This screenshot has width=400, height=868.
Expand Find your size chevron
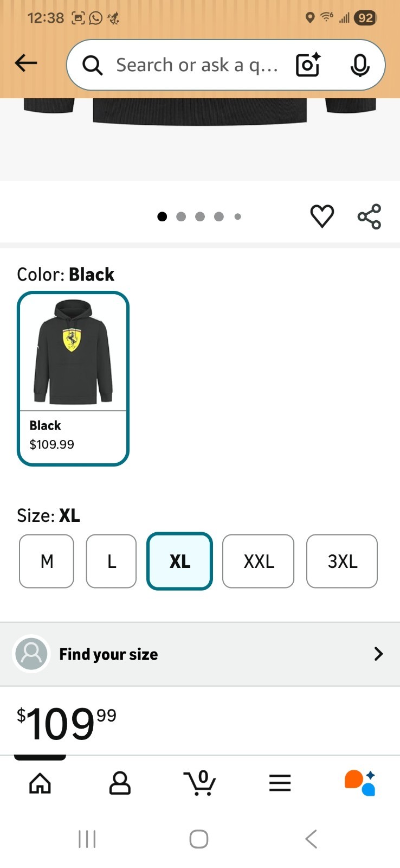pyautogui.click(x=378, y=654)
